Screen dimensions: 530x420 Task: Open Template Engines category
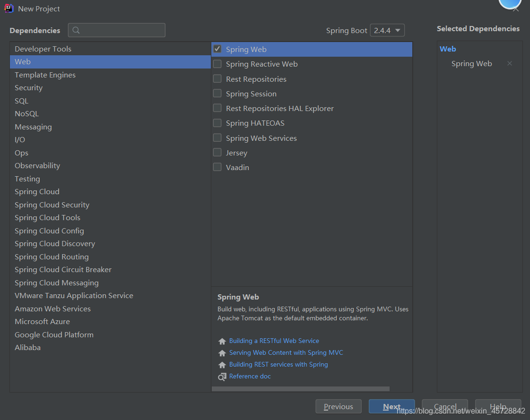click(x=110, y=75)
